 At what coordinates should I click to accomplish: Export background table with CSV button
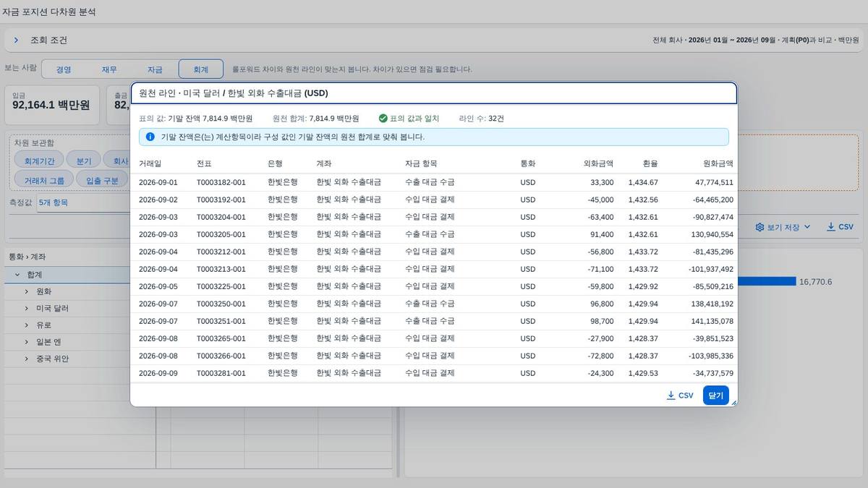pyautogui.click(x=840, y=227)
